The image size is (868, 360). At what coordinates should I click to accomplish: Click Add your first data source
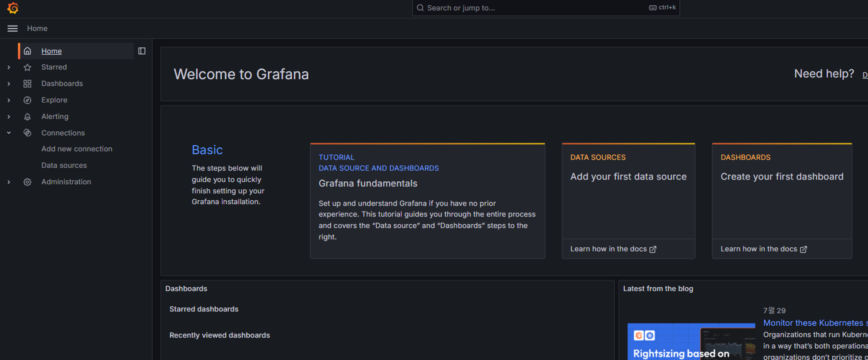pyautogui.click(x=628, y=177)
